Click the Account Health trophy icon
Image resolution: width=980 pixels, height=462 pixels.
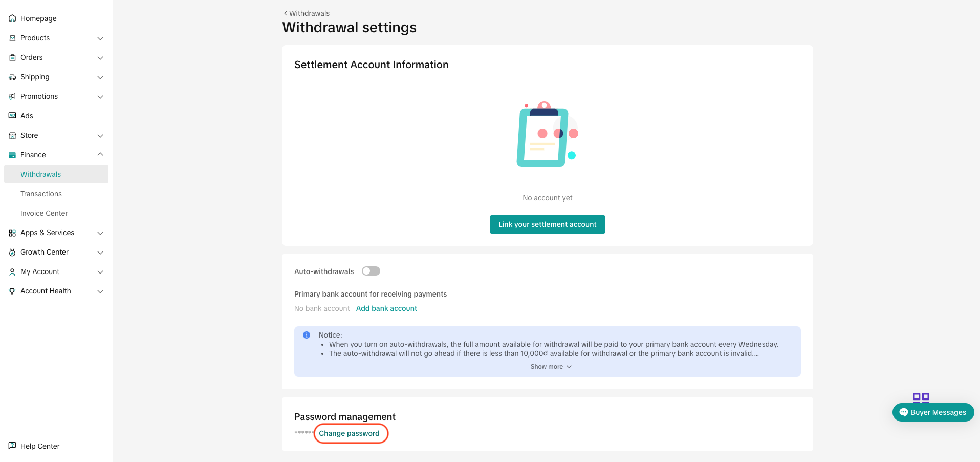pos(12,291)
